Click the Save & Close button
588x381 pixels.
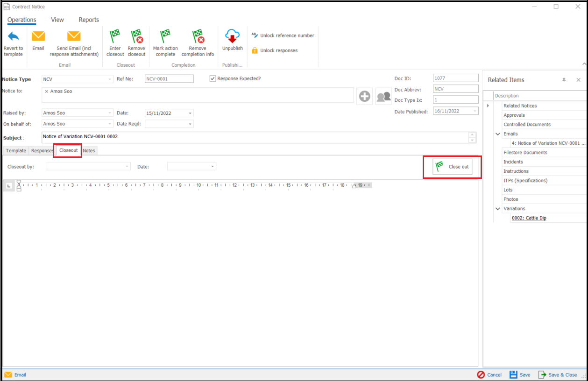558,374
